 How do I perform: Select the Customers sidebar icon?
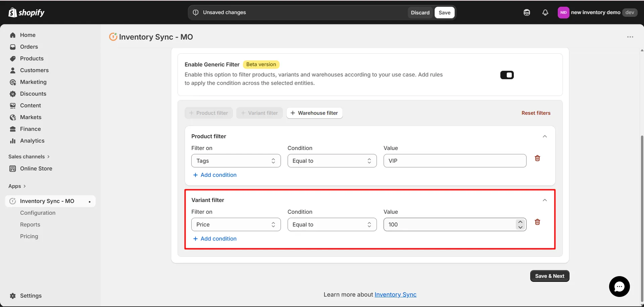pyautogui.click(x=12, y=70)
